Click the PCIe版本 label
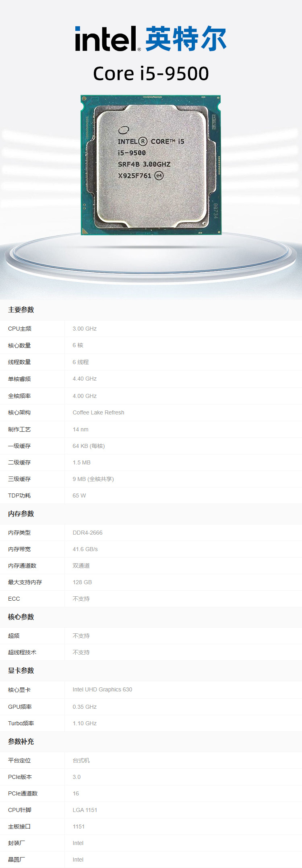Image resolution: width=302 pixels, height=868 pixels. [20, 777]
